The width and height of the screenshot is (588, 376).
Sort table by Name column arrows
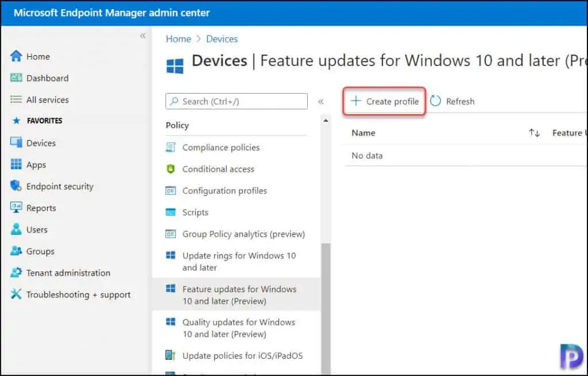(x=535, y=133)
